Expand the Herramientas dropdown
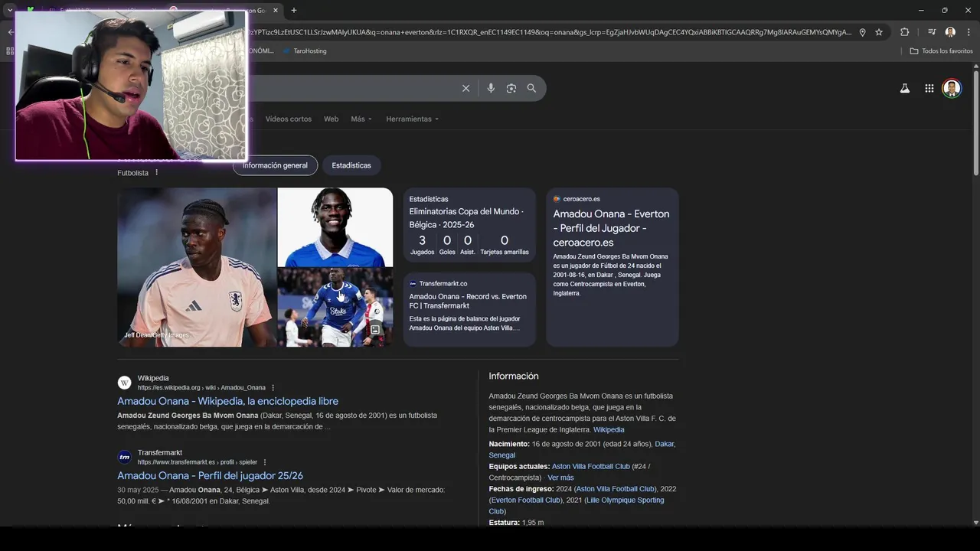The width and height of the screenshot is (980, 551). (x=413, y=119)
